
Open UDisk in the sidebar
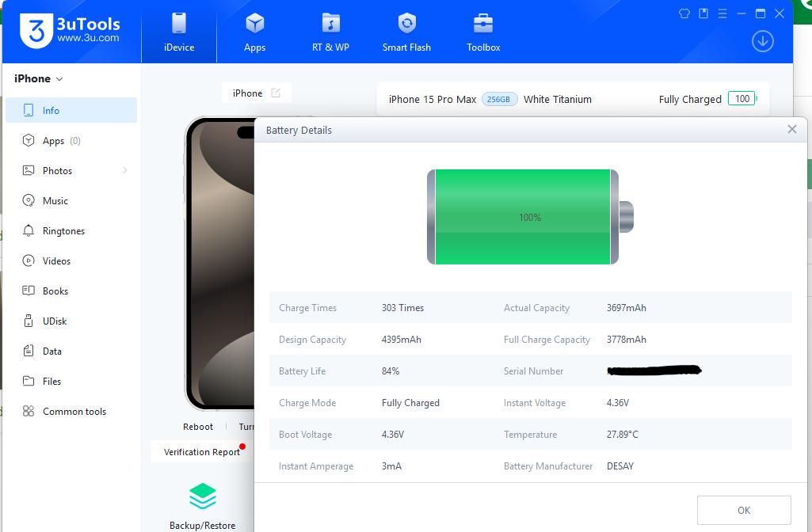[x=71, y=321]
